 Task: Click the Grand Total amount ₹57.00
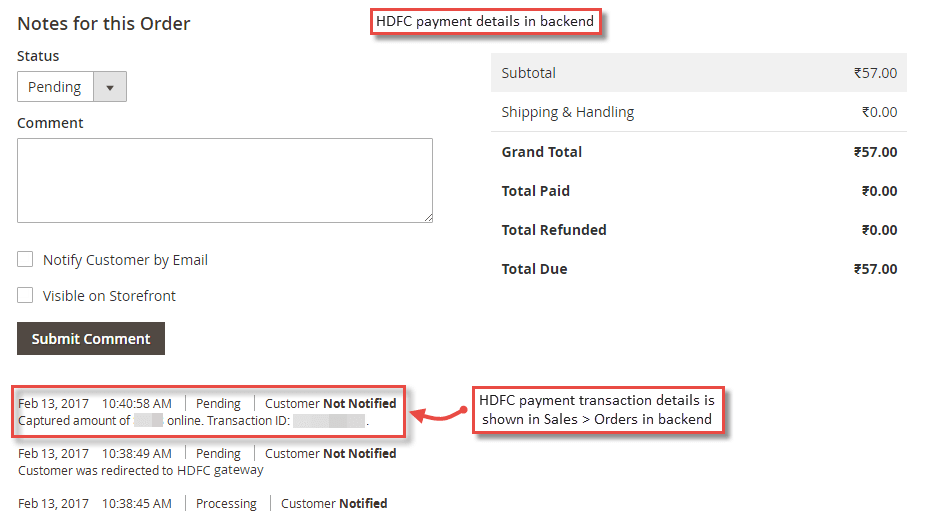click(875, 152)
